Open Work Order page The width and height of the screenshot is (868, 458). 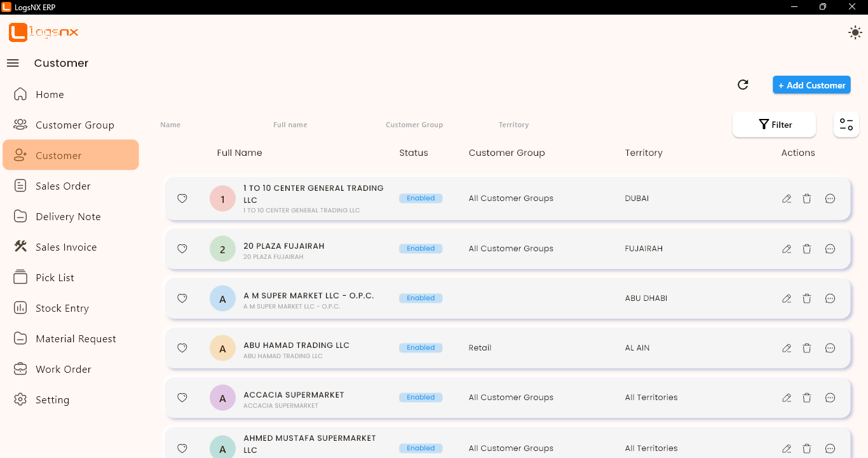click(x=71, y=369)
